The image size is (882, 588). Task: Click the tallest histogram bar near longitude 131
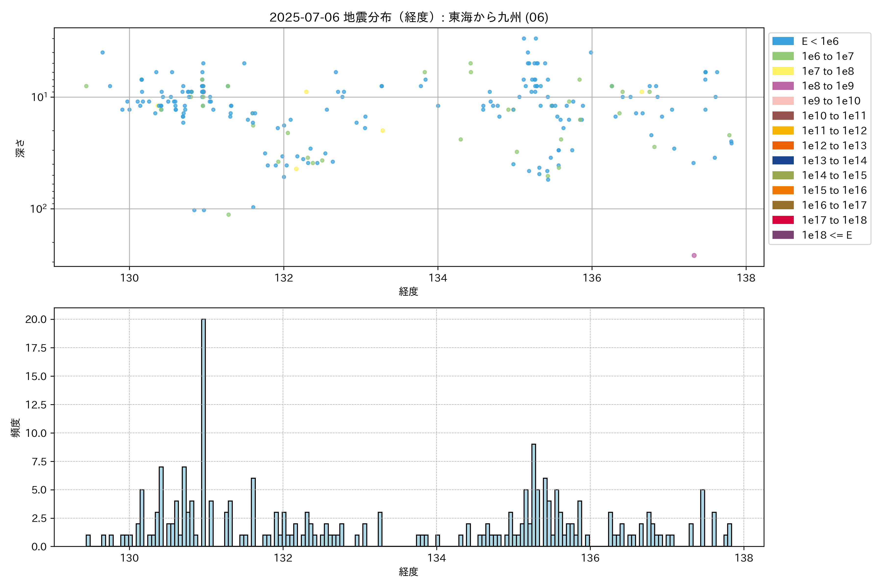tap(203, 433)
